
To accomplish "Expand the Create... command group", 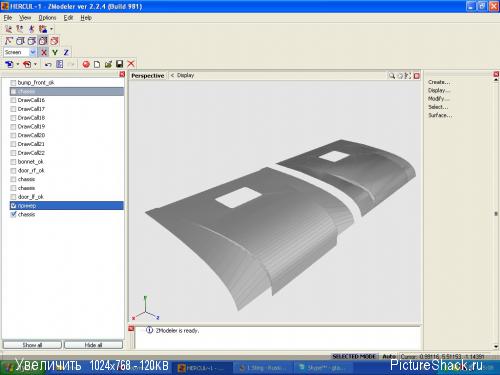I will pos(439,82).
